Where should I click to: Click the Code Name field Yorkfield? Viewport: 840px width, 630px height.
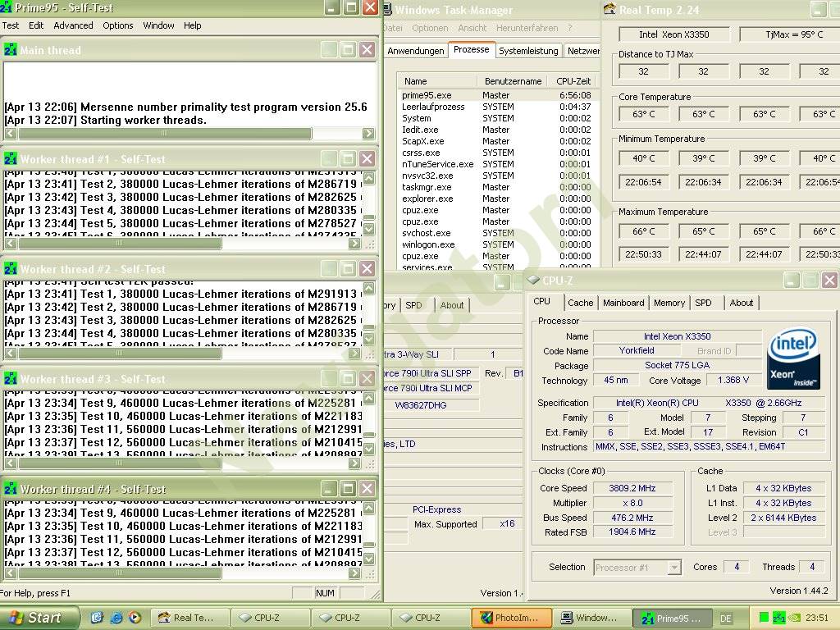tap(637, 350)
